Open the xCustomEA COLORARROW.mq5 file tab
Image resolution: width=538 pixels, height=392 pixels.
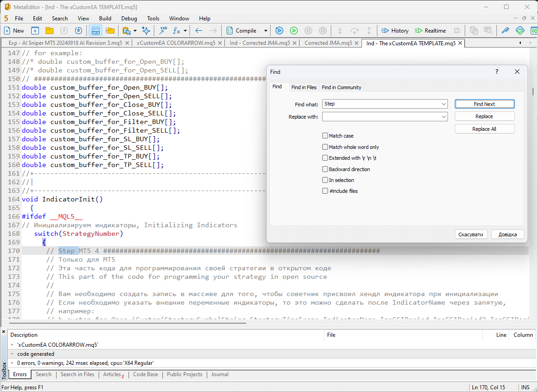[x=176, y=43]
